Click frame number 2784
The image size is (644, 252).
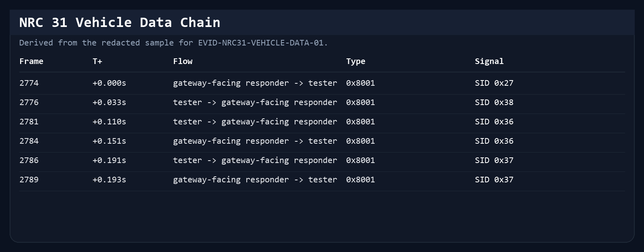(x=29, y=141)
